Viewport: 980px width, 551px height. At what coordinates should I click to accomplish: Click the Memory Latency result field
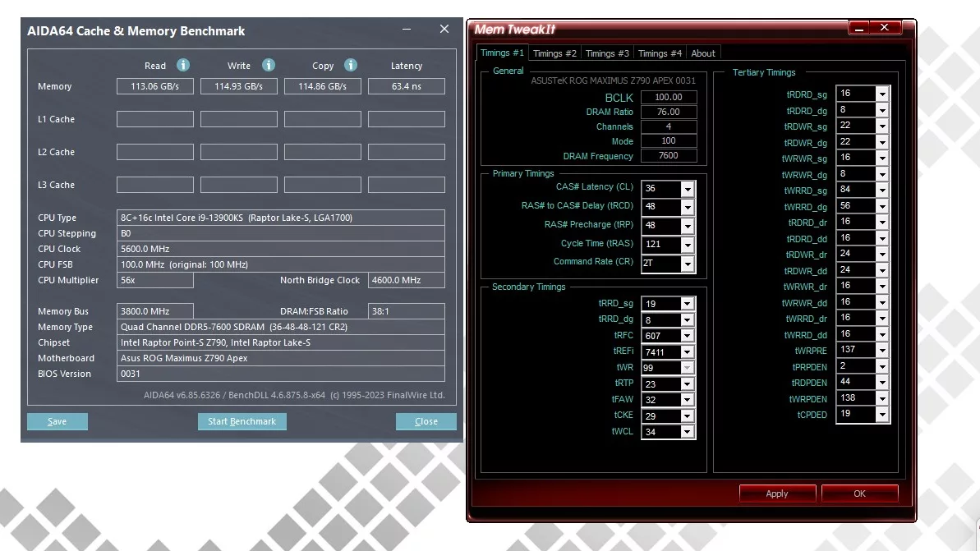click(407, 86)
